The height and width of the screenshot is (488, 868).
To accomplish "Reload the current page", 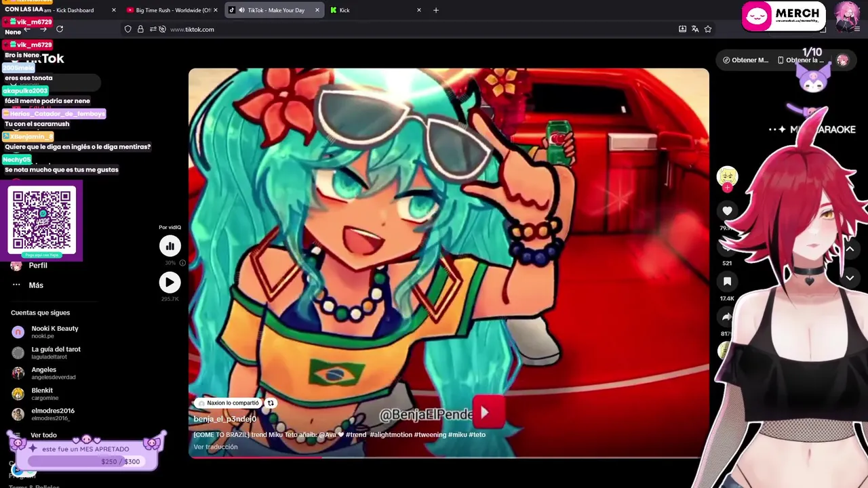I will [60, 29].
